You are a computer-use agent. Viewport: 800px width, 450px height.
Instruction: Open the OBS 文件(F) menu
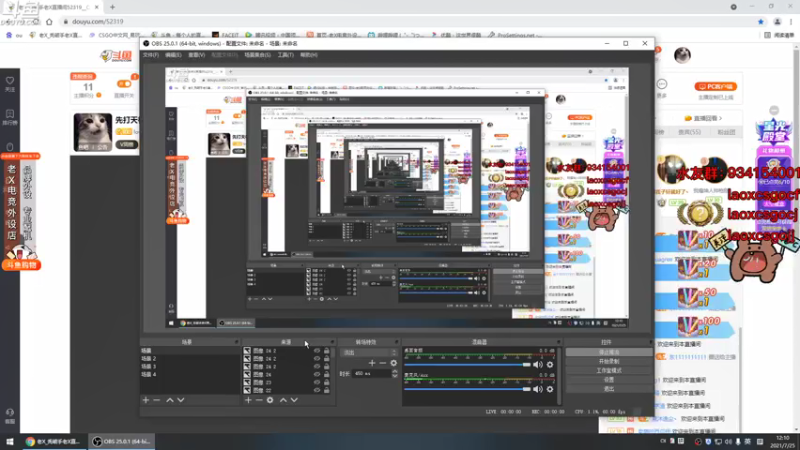[x=151, y=55]
